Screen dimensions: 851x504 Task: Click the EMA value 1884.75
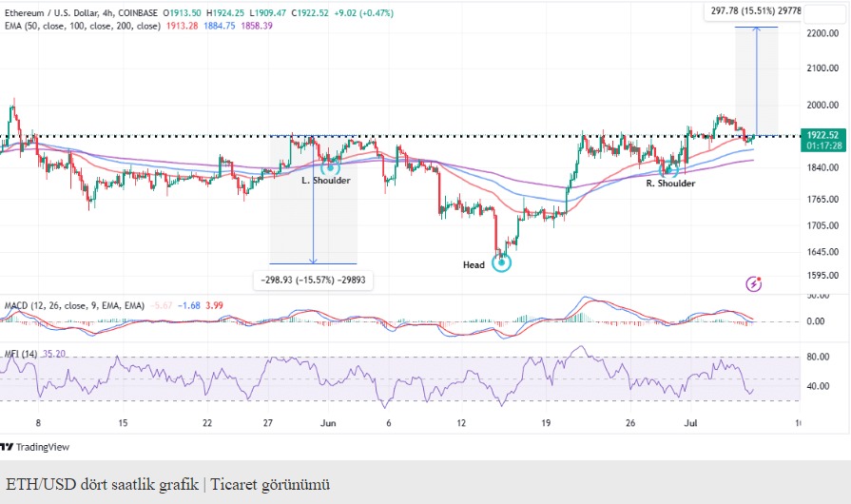tap(220, 26)
